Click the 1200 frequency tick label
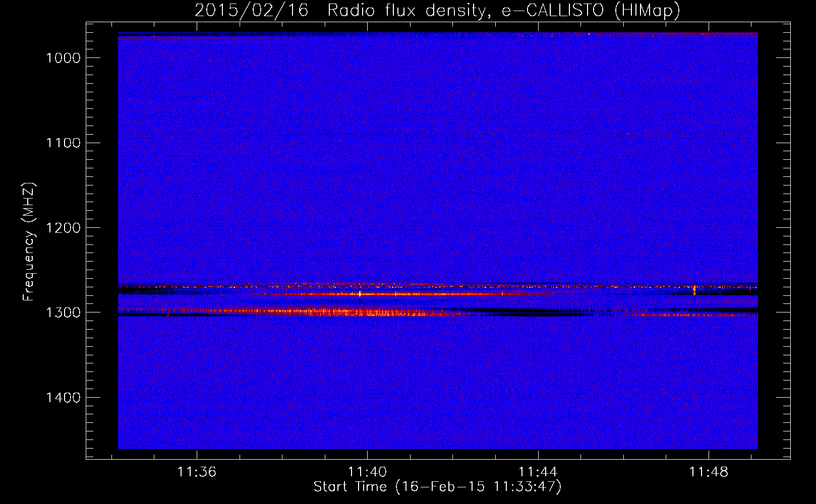 tap(63, 228)
